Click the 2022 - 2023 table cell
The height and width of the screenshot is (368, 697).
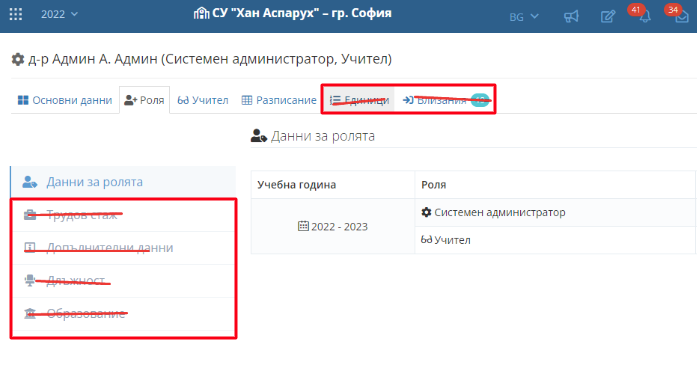coord(333,227)
